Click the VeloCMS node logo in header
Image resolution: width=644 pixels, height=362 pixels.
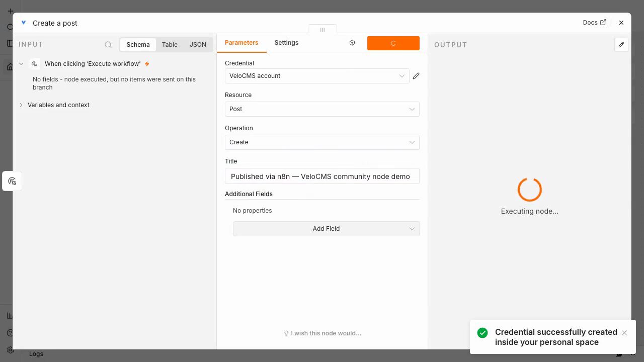tap(23, 23)
